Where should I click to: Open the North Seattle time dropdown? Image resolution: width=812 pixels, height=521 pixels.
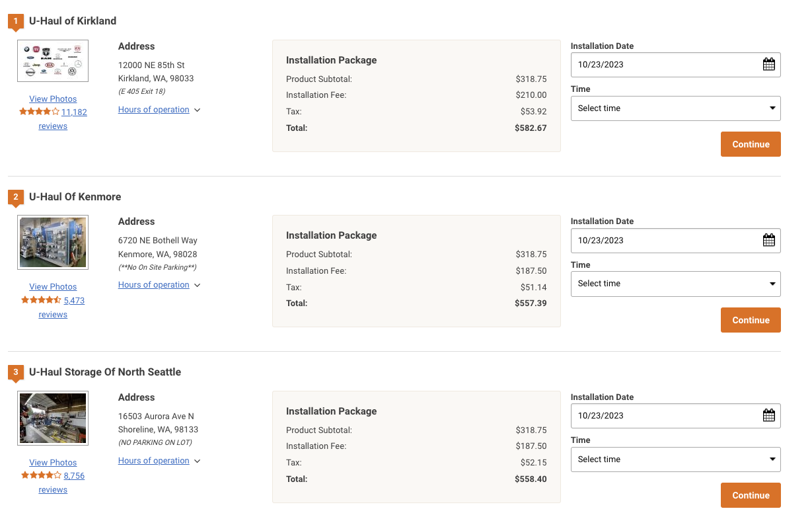[675, 460]
